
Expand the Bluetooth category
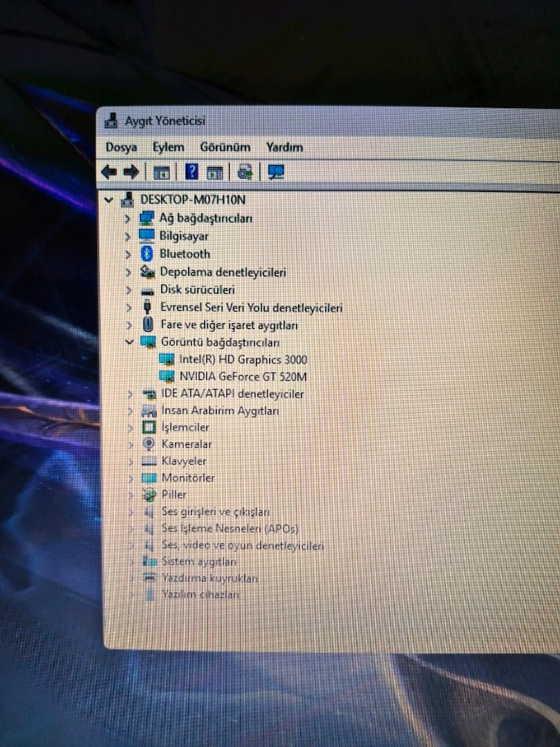click(128, 255)
